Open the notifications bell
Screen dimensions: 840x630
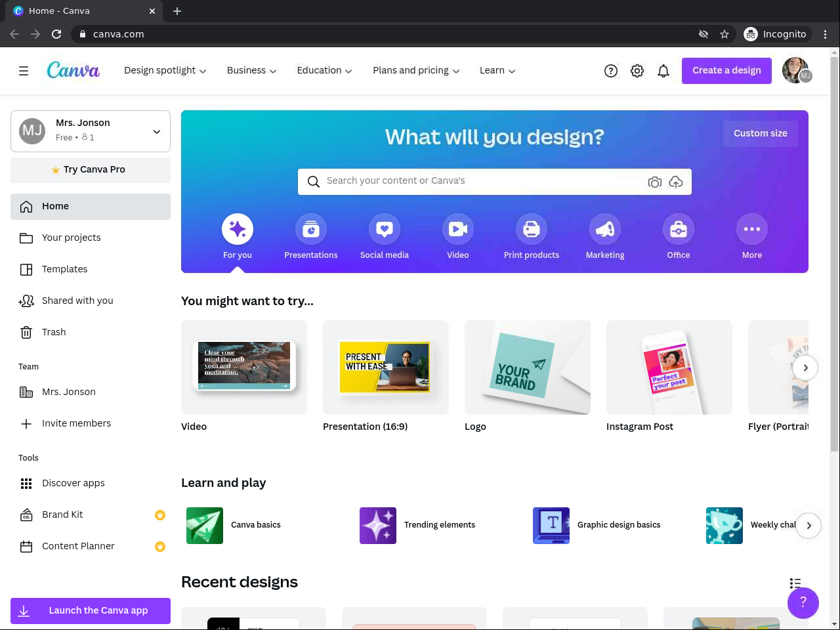click(663, 71)
